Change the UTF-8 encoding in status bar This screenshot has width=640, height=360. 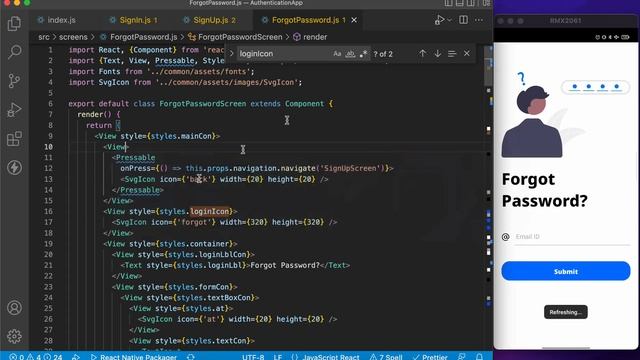point(253,357)
